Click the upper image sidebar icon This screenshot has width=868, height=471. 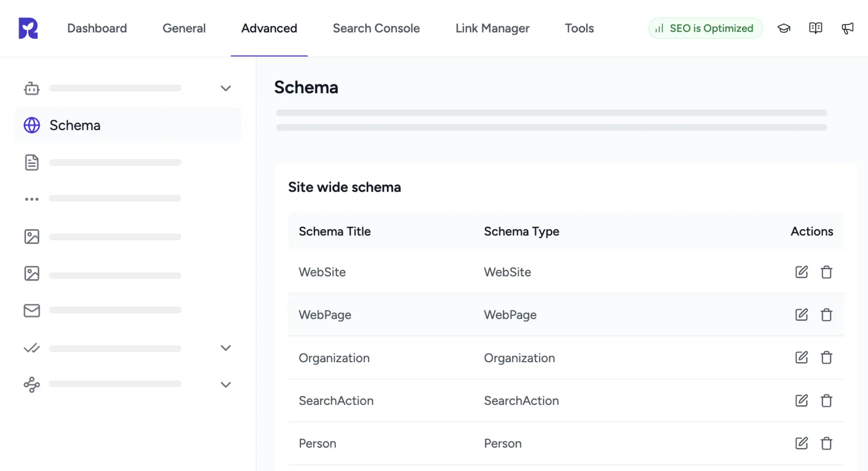tap(32, 237)
